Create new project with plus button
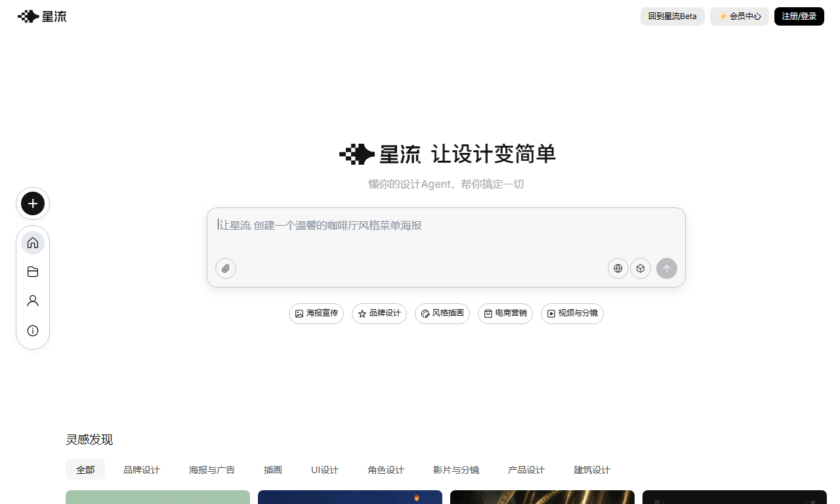The image size is (840, 504). click(x=33, y=203)
